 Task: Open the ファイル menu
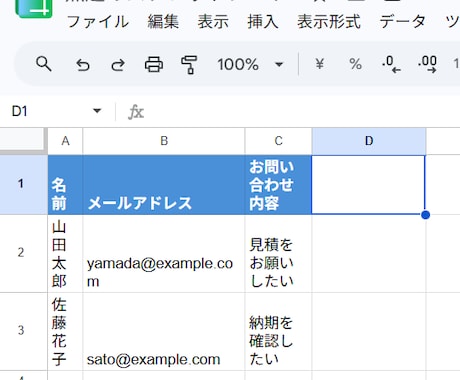point(98,22)
